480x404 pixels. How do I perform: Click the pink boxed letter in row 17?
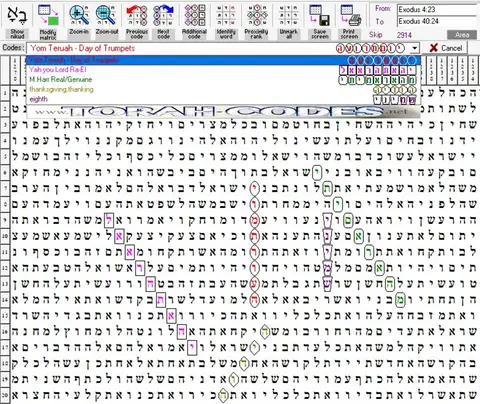pyautogui.click(x=192, y=348)
